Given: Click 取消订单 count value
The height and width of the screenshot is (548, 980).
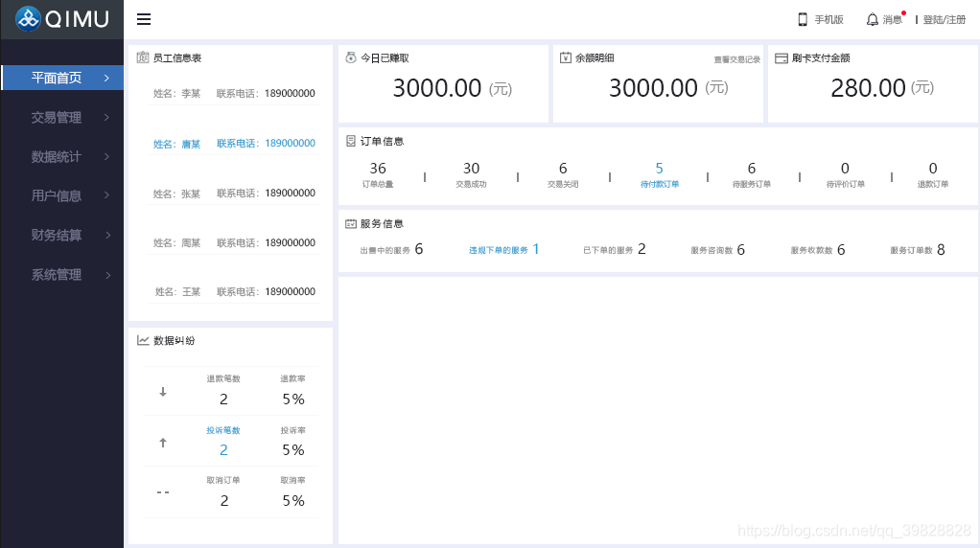Looking at the screenshot, I should click(x=223, y=500).
